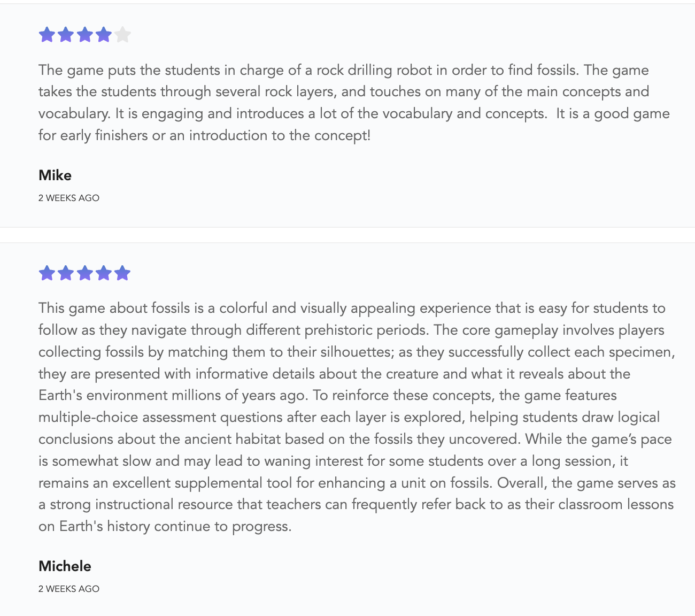Click the third star in Michele's rating
The width and height of the screenshot is (695, 616).
click(85, 273)
